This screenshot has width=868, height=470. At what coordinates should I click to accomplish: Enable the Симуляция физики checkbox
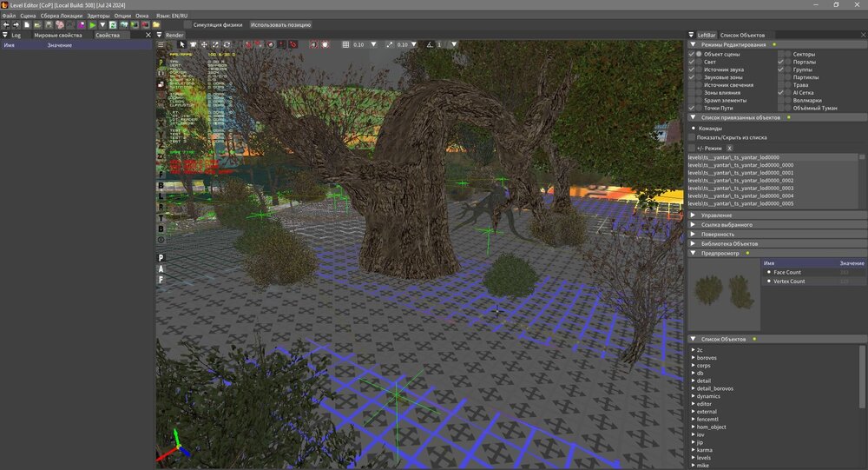point(188,25)
